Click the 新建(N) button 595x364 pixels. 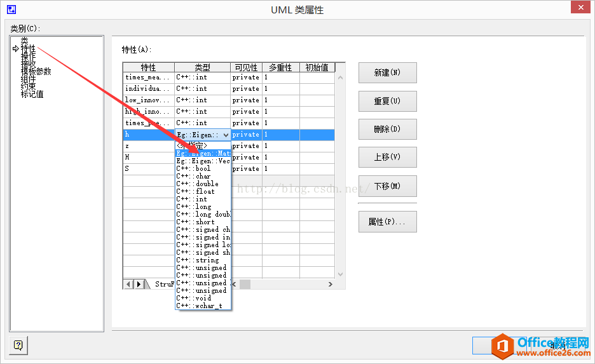(x=387, y=73)
